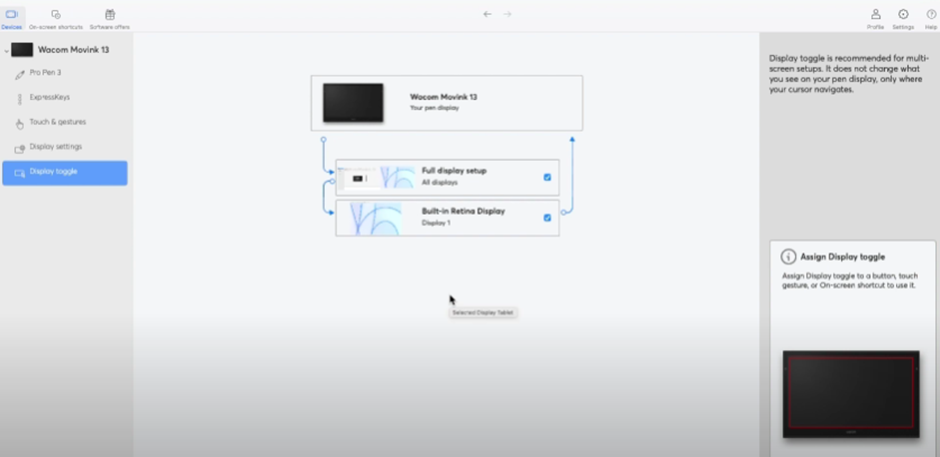Select the Wacom Movink 13 pen display card

coord(447,103)
